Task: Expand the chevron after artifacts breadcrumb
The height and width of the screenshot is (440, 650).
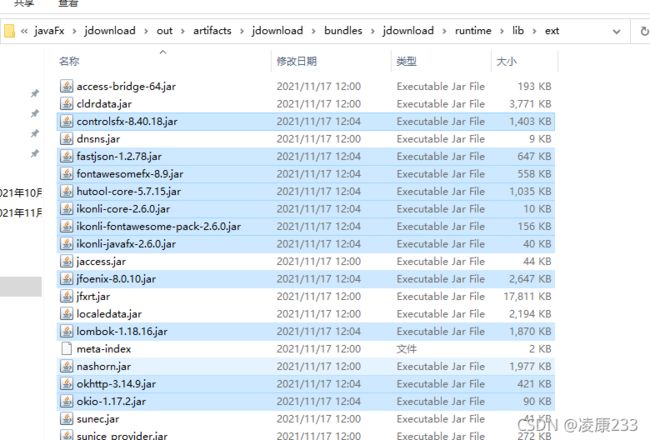Action: click(x=241, y=31)
